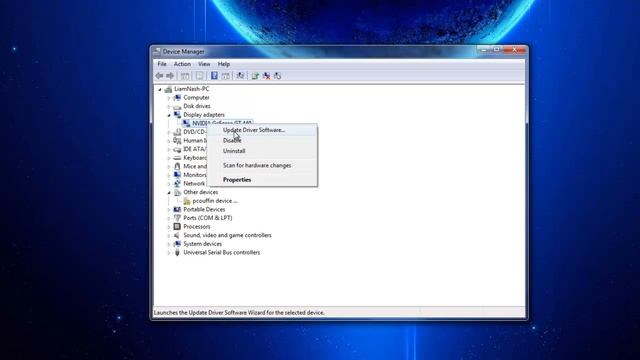Screen dimensions: 640x360
Task: Choose Uninstall from the context menu
Action: click(262, 151)
